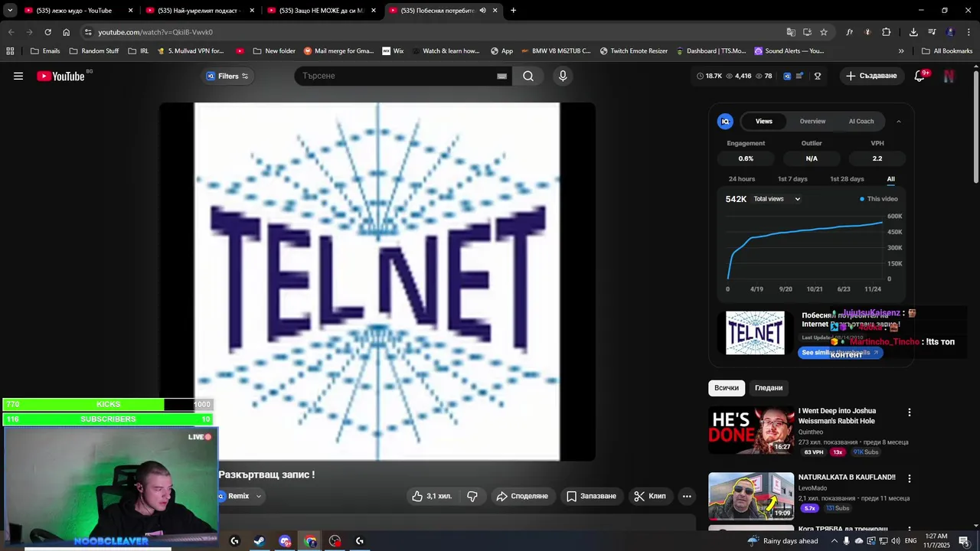Select the 1st 7 days range
This screenshot has height=551, width=980.
click(792, 179)
